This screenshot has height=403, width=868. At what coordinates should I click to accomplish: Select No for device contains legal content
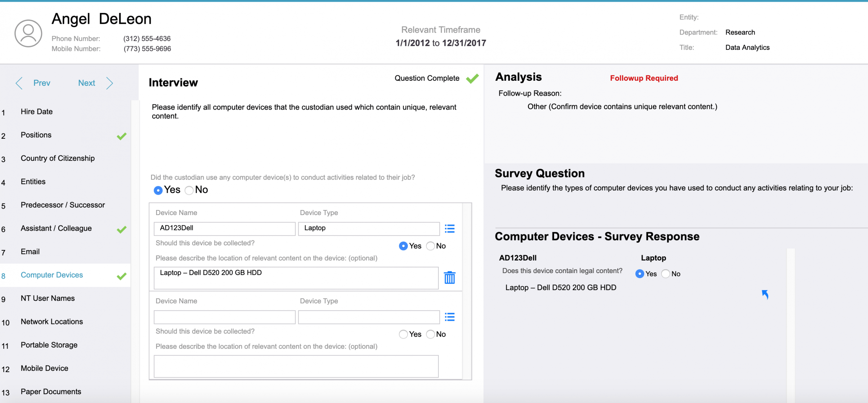666,274
